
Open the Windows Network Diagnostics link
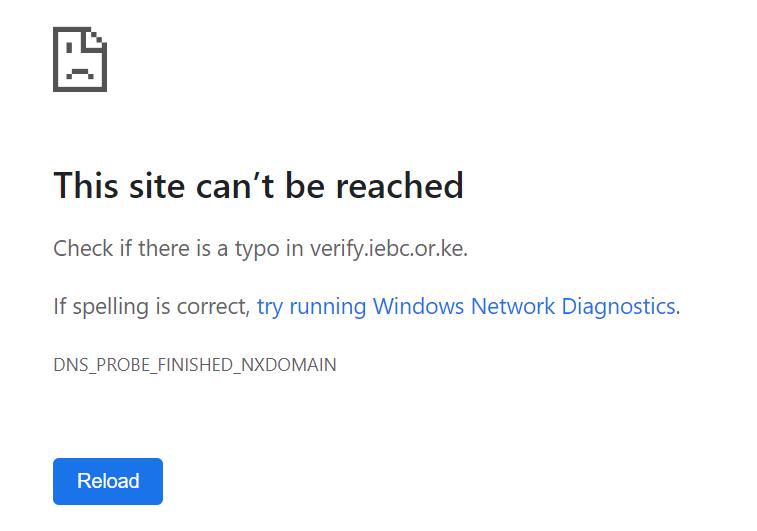pos(466,306)
